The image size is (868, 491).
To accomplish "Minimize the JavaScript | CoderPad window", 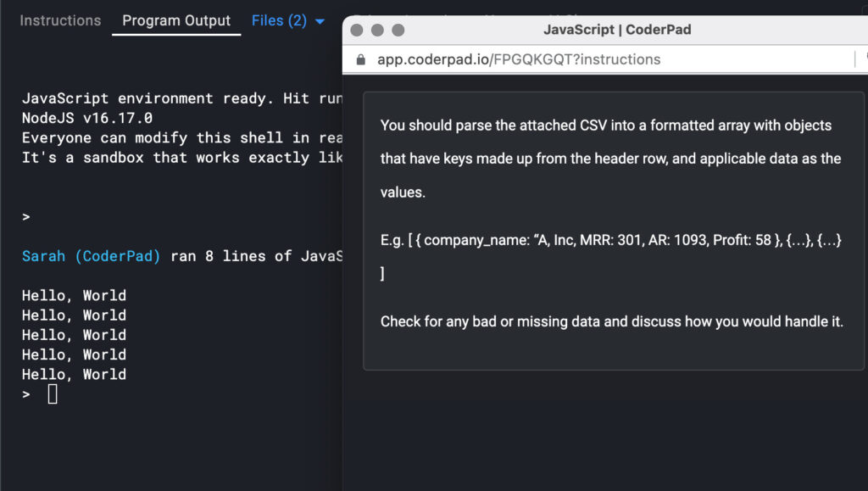I will pos(377,30).
